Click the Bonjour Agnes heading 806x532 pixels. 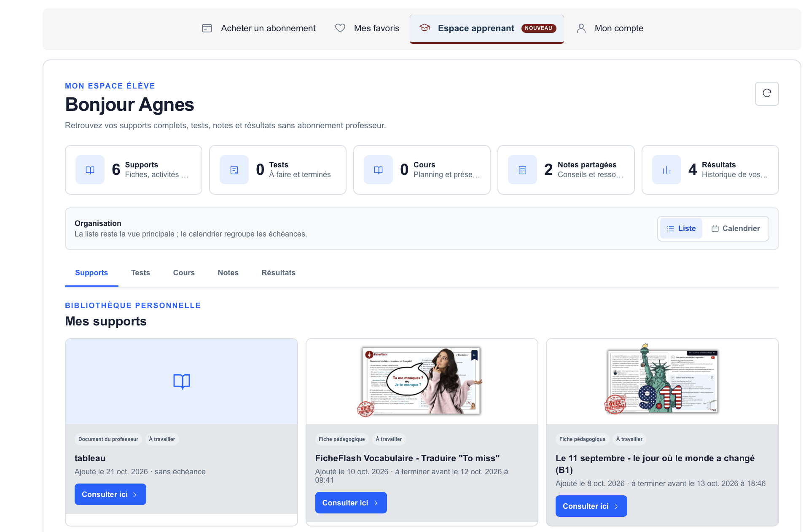(x=129, y=105)
